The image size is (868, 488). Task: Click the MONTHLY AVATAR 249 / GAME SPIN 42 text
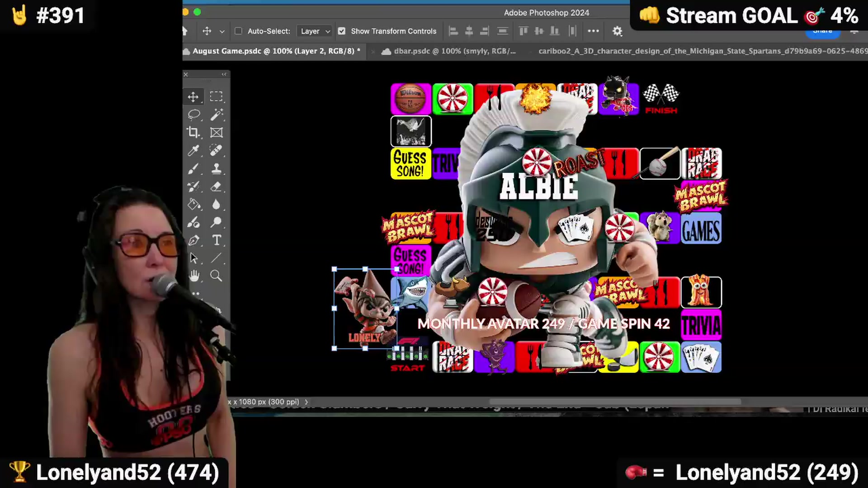(543, 324)
